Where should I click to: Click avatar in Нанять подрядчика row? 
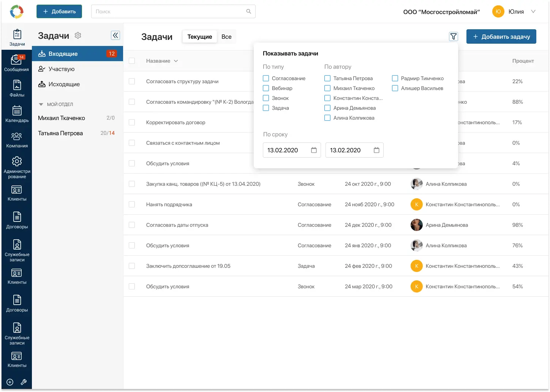[x=417, y=204]
